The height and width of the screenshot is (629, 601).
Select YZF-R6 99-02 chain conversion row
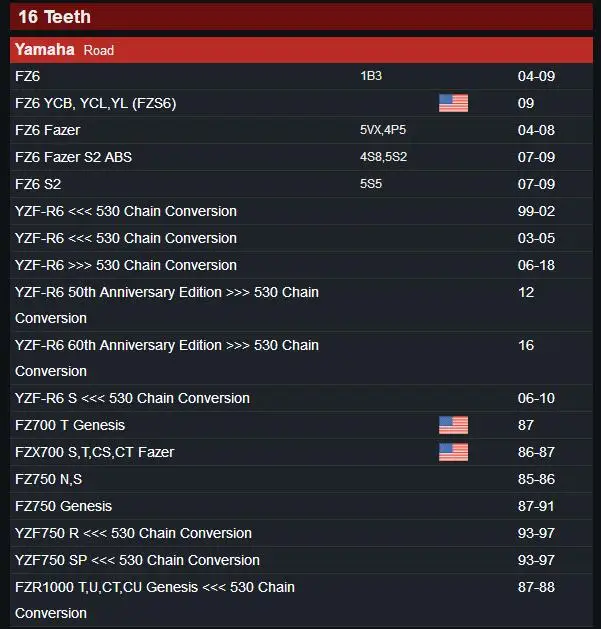[301, 211]
